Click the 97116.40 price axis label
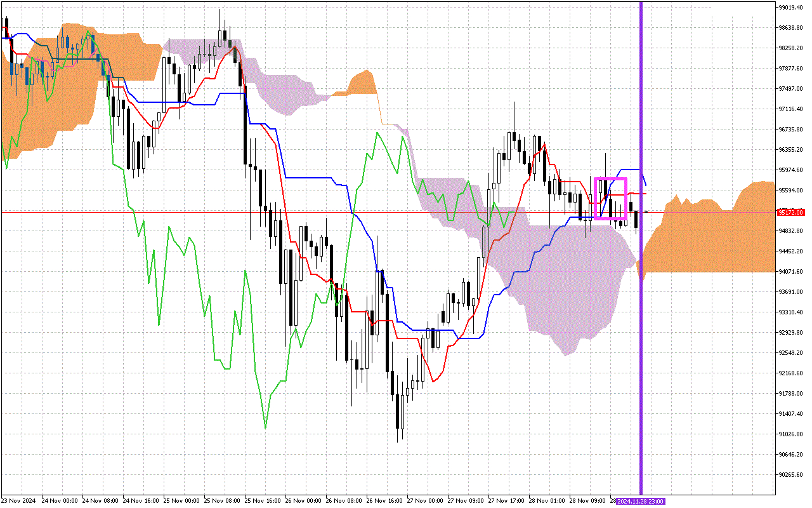 click(x=792, y=109)
